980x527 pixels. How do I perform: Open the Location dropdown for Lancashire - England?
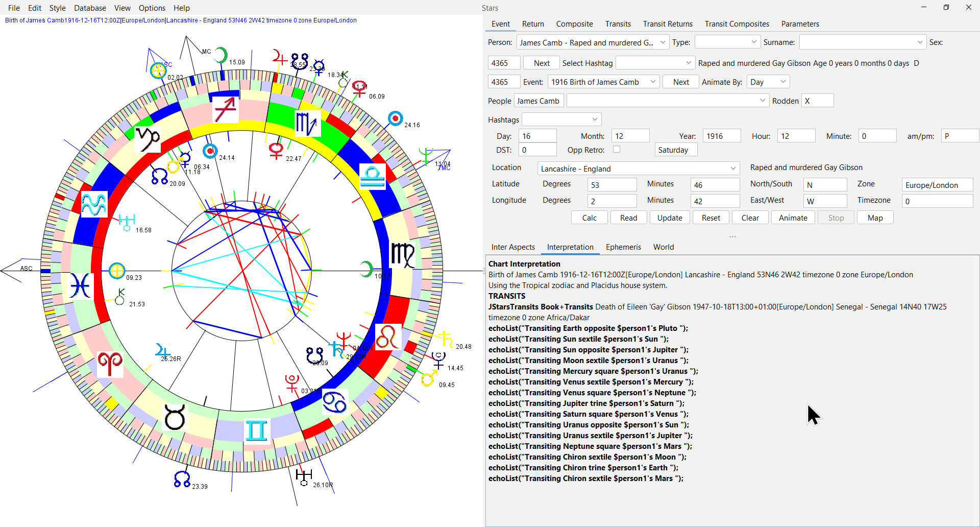click(x=733, y=169)
